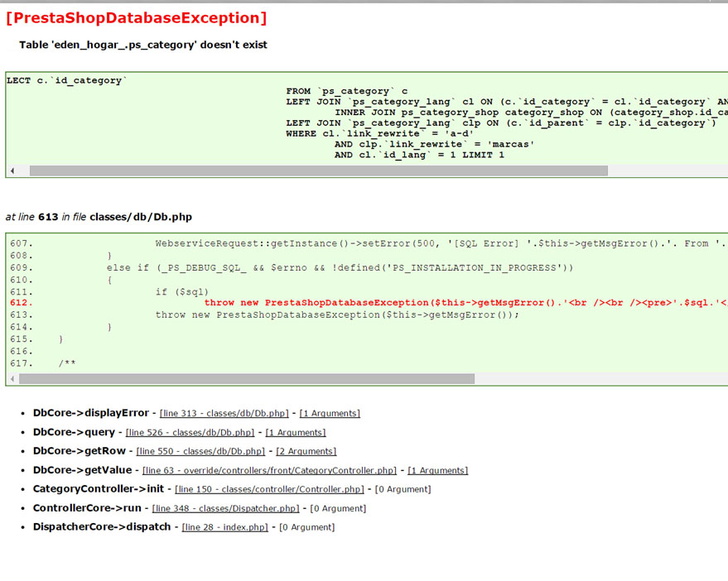This screenshot has width=728, height=581.
Task: Open '1 Arguments' link for DbCore->displayError
Action: [x=330, y=414]
